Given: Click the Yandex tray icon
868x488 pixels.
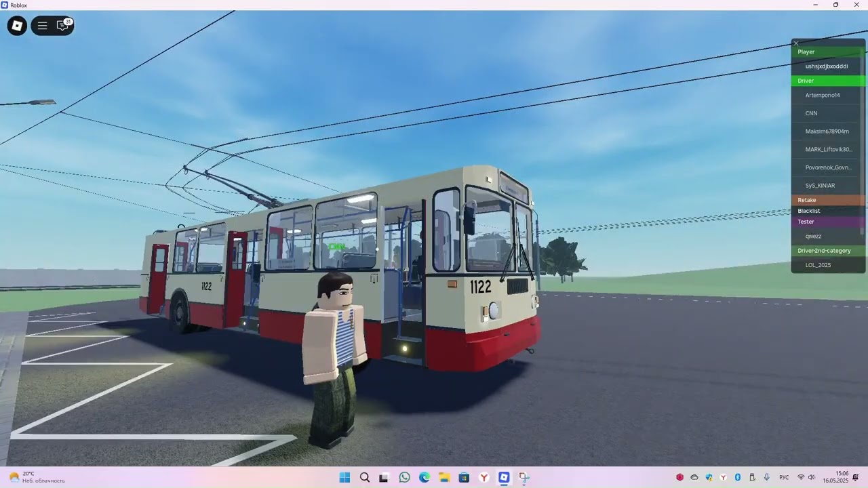Looking at the screenshot, I should [x=723, y=477].
